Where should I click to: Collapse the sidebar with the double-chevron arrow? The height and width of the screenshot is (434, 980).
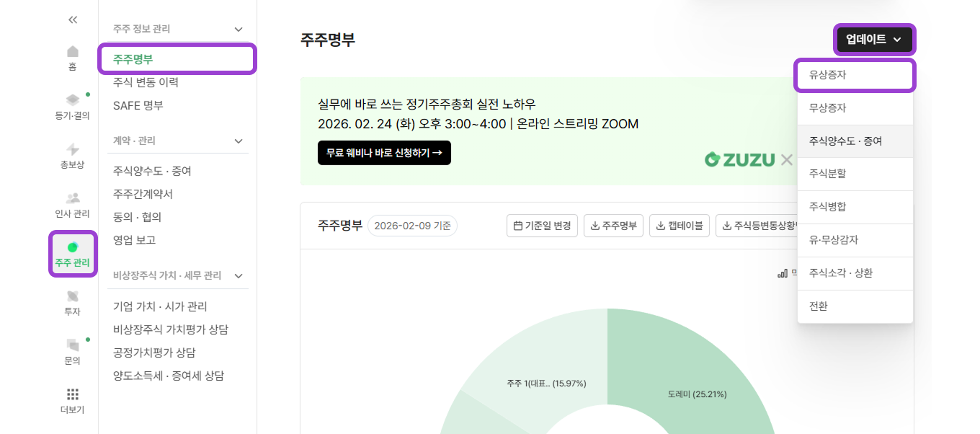click(72, 20)
